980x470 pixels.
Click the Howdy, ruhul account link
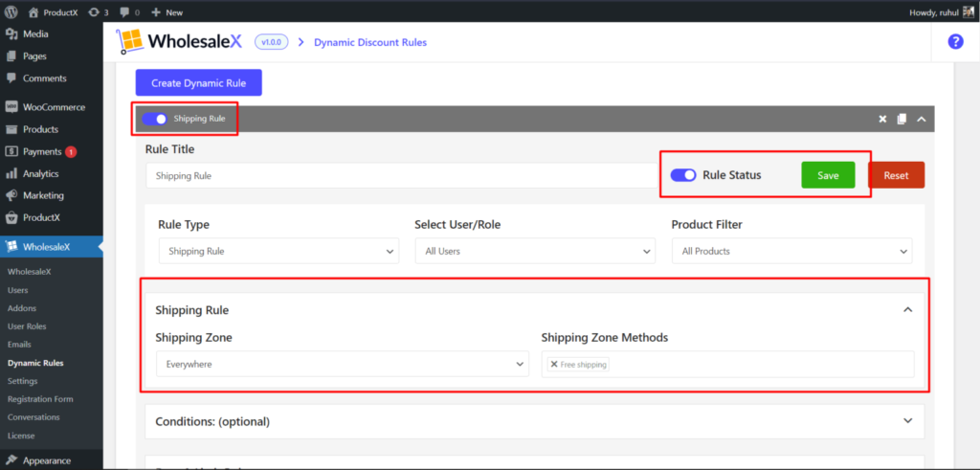click(934, 12)
